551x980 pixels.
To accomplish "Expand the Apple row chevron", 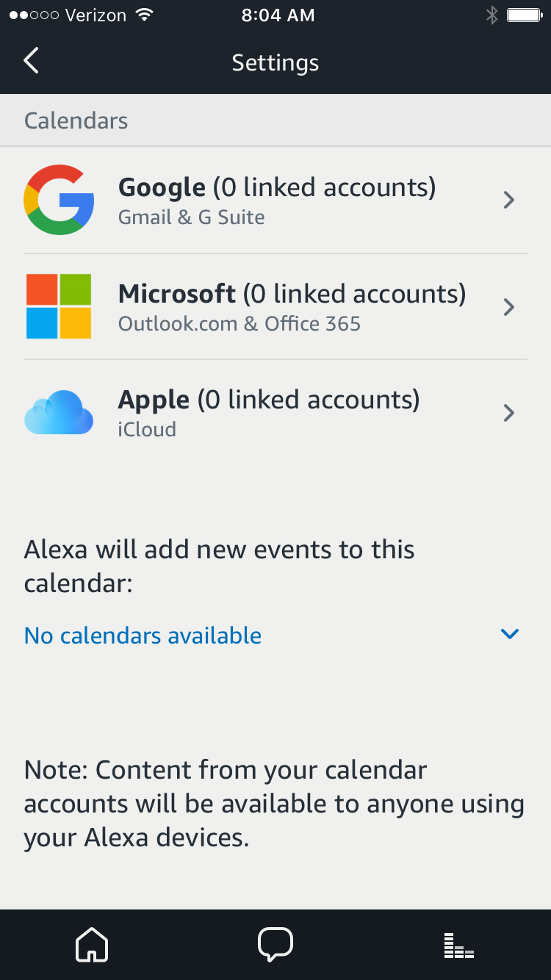I will [x=508, y=413].
